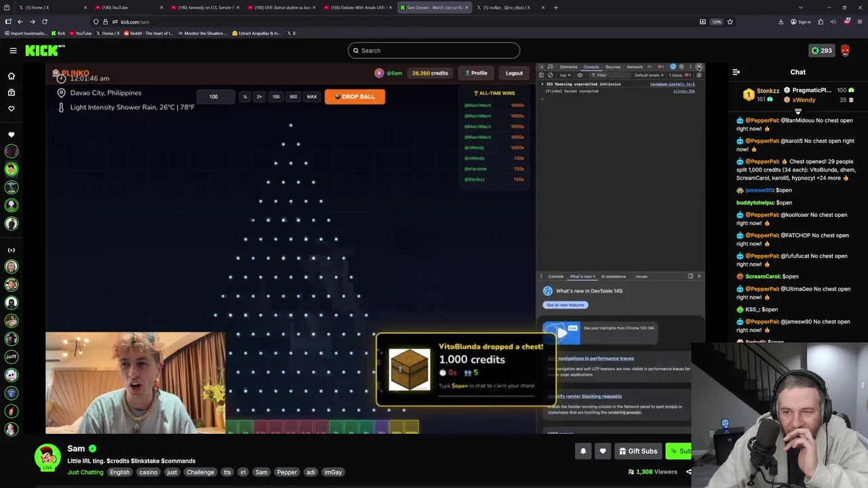Halve the bet with ½ button
This screenshot has width=868, height=488.
(245, 96)
